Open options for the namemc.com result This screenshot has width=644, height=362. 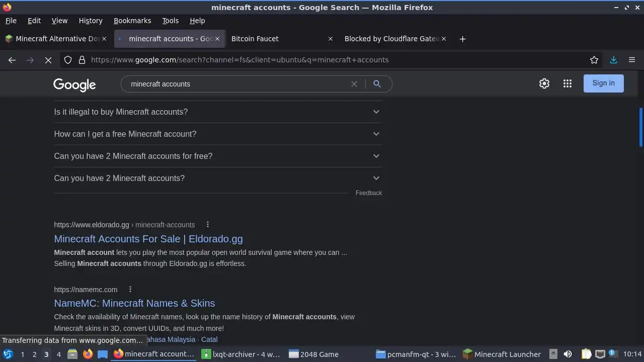click(x=130, y=289)
